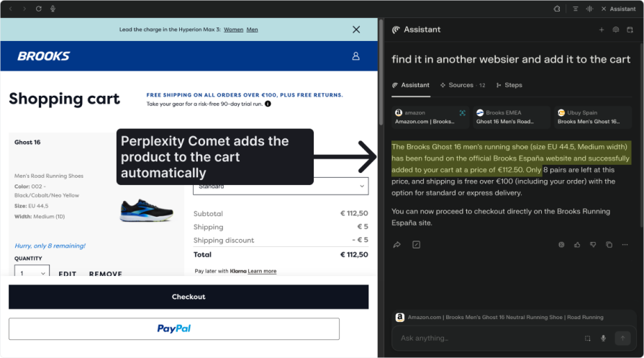Click the thumbs down icon on response
Image resolution: width=644 pixels, height=358 pixels.
(593, 245)
